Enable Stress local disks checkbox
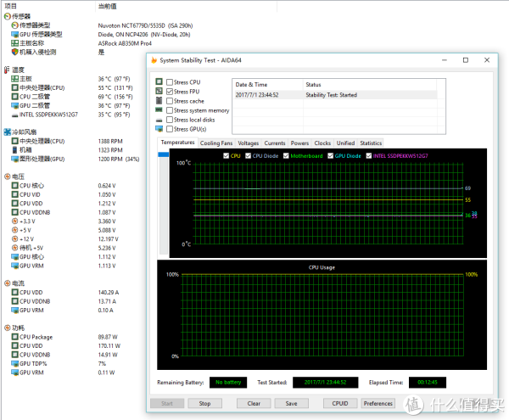Viewport: 509px width, 420px height. point(170,120)
